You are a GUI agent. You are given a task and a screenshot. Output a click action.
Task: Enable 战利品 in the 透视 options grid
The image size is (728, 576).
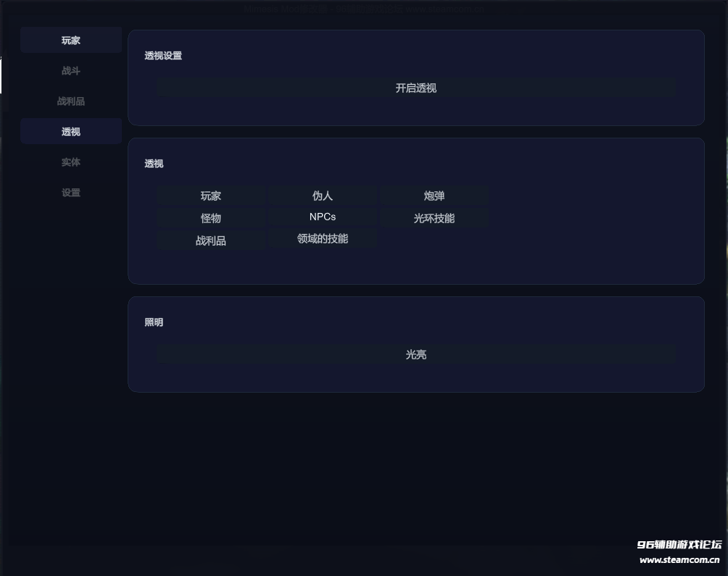[211, 241]
